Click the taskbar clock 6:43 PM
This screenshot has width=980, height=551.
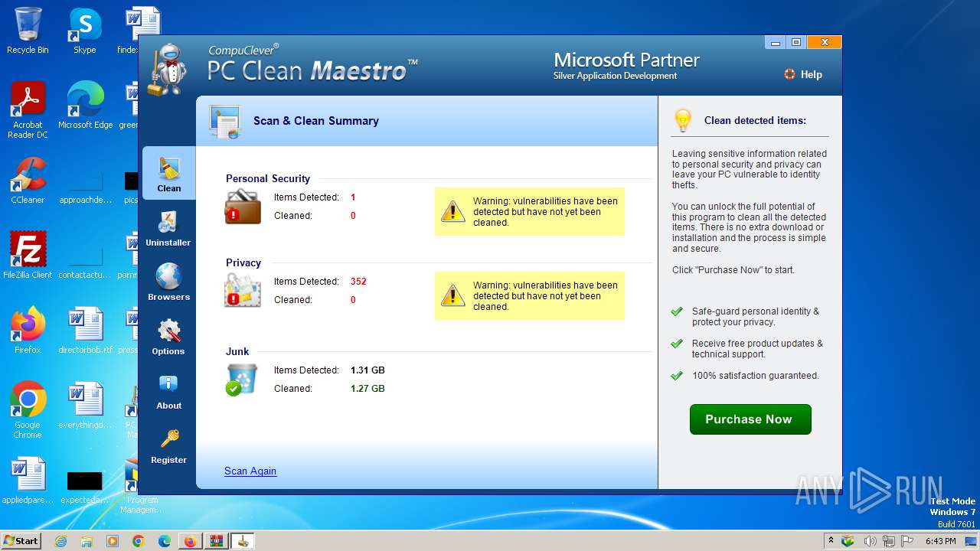pyautogui.click(x=940, y=541)
